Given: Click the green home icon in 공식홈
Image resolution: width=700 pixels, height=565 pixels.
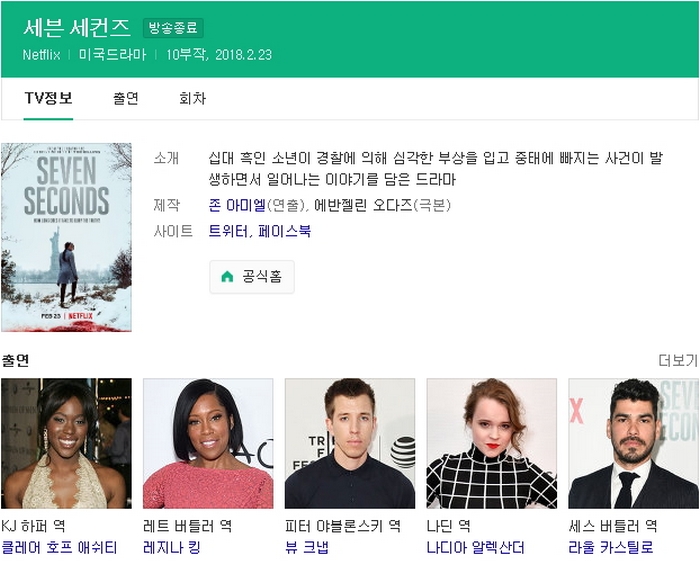Looking at the screenshot, I should 227,277.
